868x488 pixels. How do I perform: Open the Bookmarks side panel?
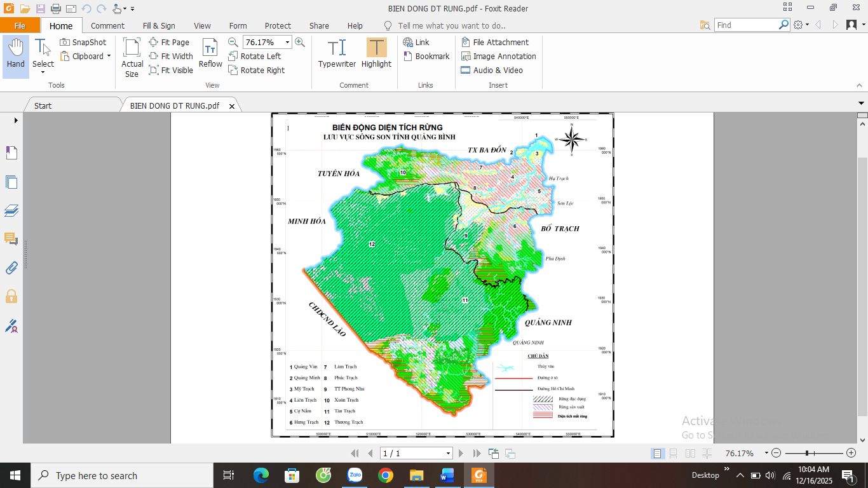click(11, 153)
